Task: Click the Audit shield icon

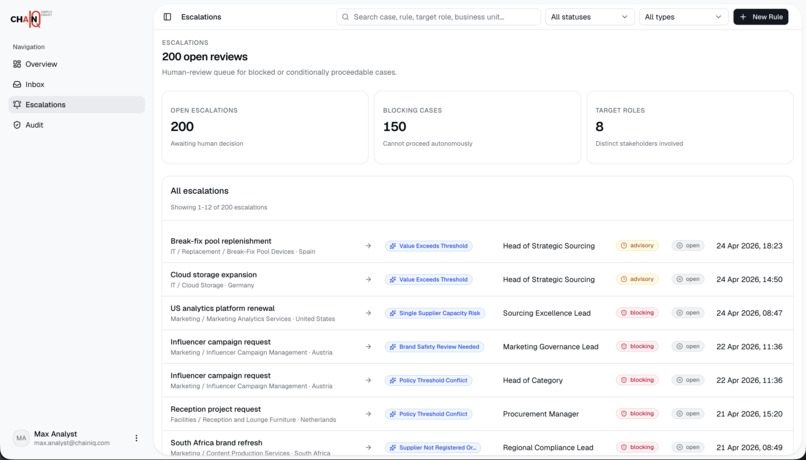Action: (x=17, y=125)
